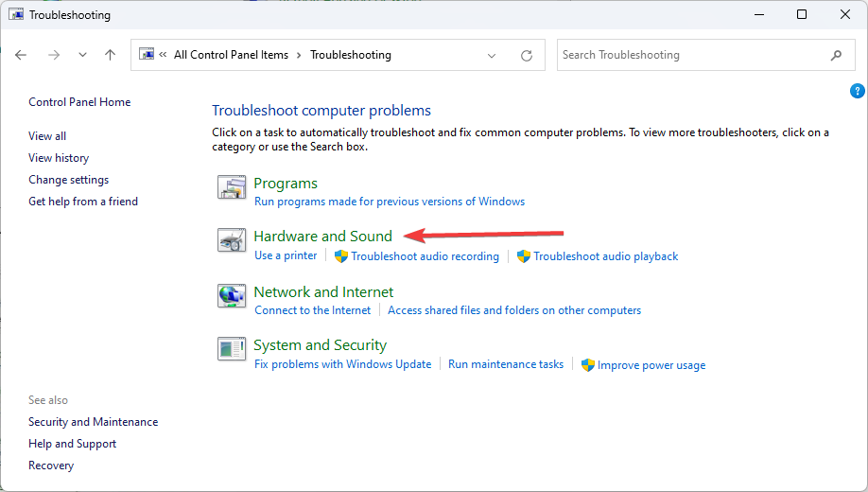Image resolution: width=868 pixels, height=492 pixels.
Task: Open the Improve power usage troubleshooter
Action: click(x=651, y=365)
